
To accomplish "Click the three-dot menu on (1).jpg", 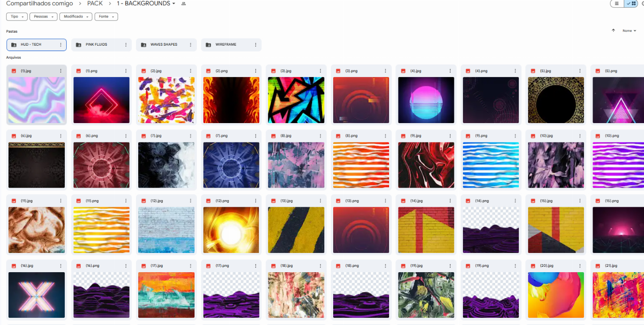I will (61, 71).
